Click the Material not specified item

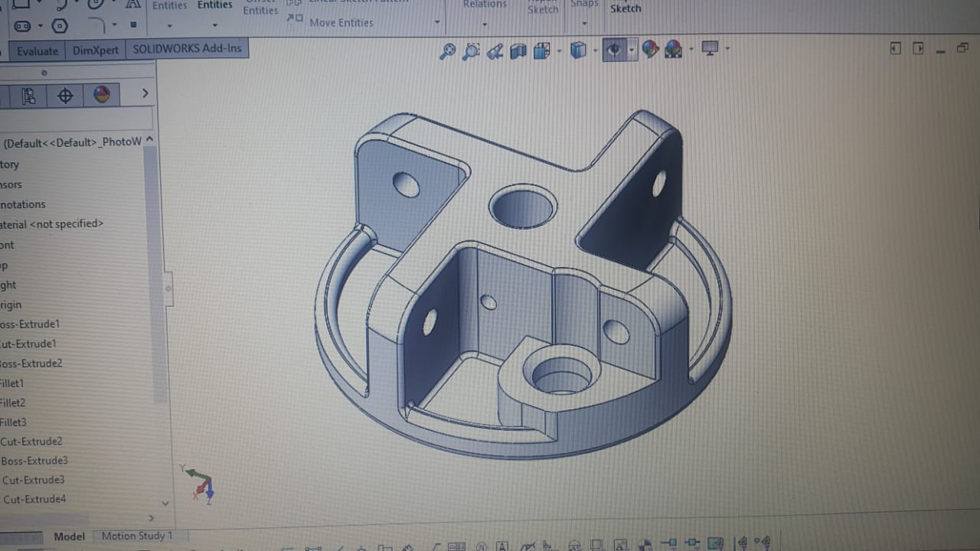pos(51,224)
